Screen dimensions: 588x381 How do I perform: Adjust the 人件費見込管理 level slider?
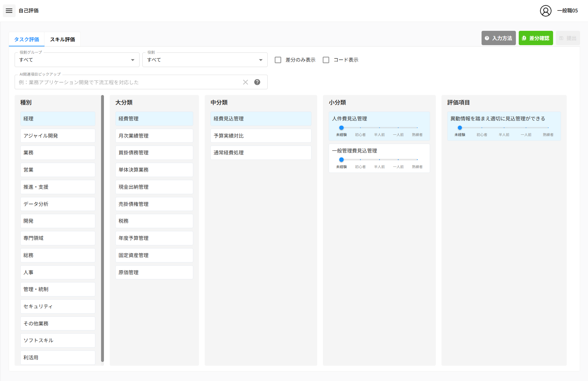tap(379, 128)
